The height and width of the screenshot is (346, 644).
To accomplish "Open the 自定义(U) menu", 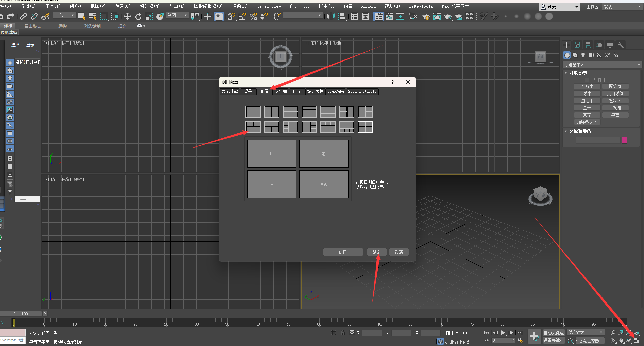I will pyautogui.click(x=300, y=6).
